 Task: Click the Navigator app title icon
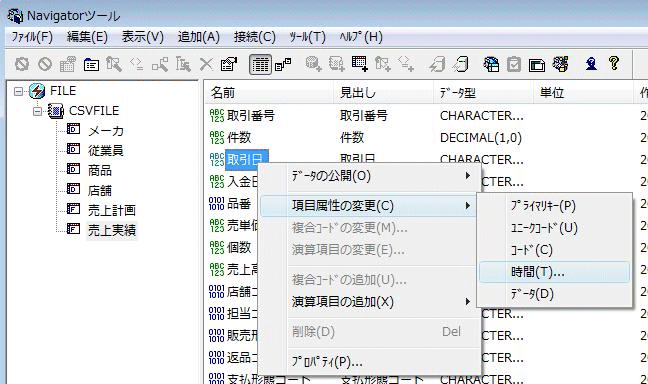point(15,16)
